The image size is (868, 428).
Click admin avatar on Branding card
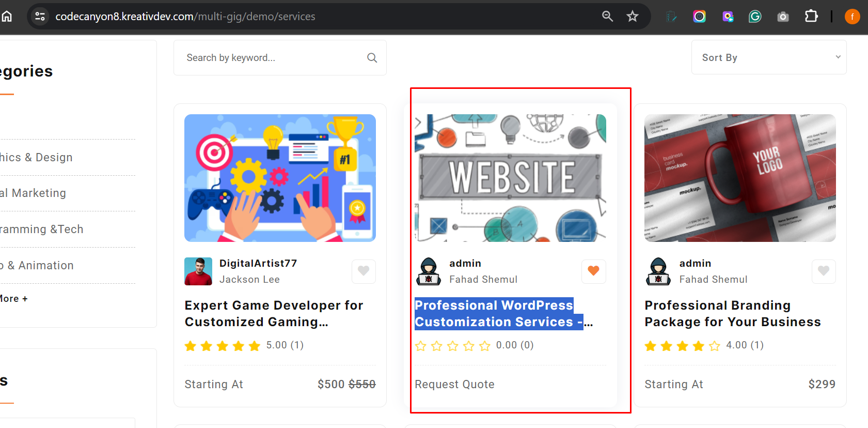[x=658, y=271]
